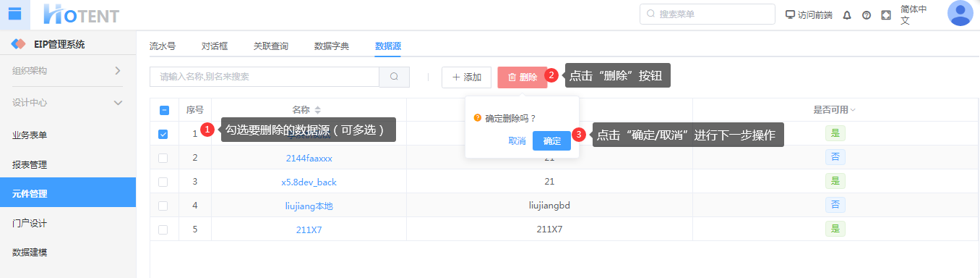Viewport: 980px width, 278px height.
Task: Focus the name search input field
Action: point(265,77)
